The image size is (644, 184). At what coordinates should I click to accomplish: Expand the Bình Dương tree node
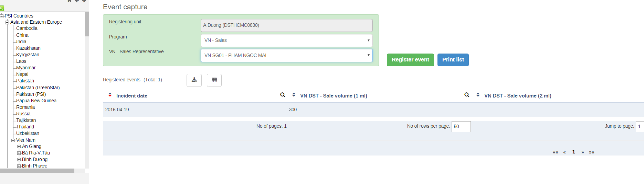19,160
